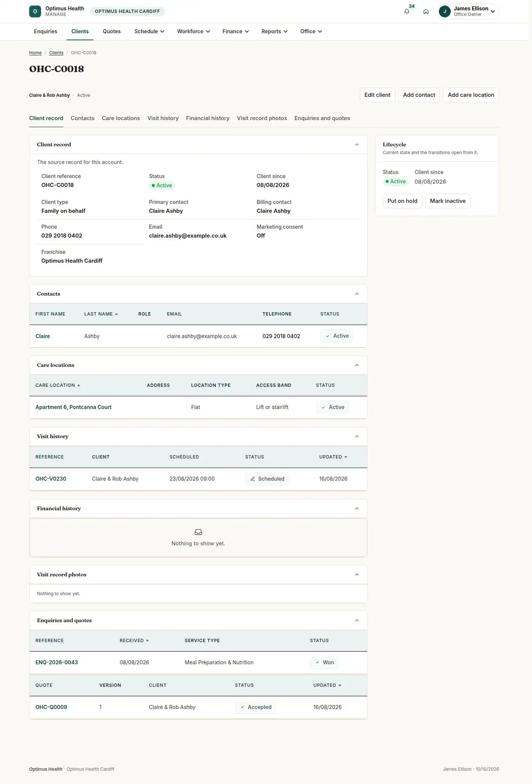Expand the Reports menu
Viewport: 532px width, 784px height.
point(274,31)
